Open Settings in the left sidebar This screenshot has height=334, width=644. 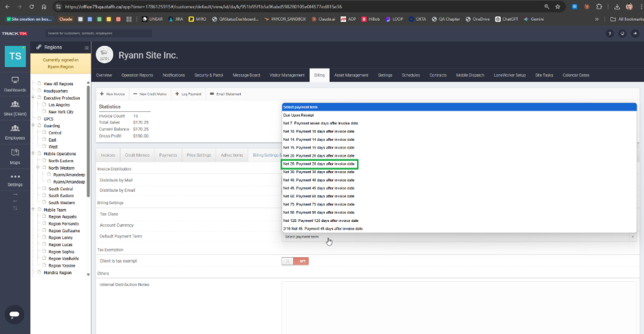[x=15, y=180]
